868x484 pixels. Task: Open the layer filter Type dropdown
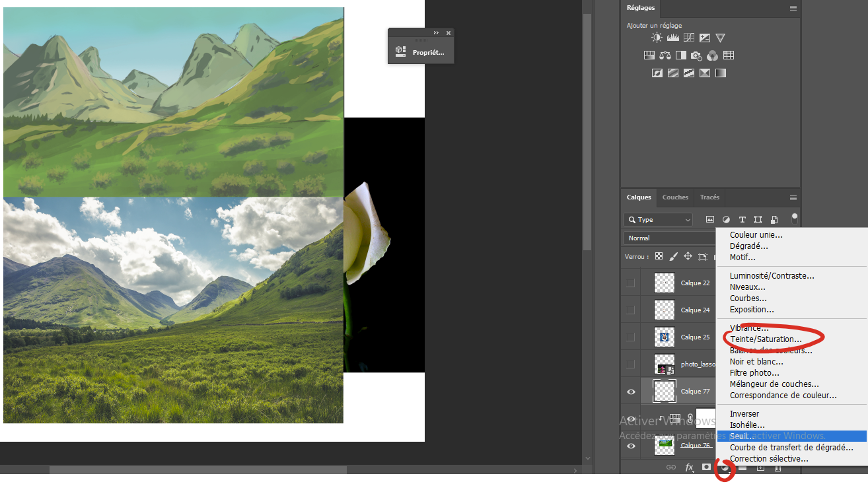pos(657,220)
